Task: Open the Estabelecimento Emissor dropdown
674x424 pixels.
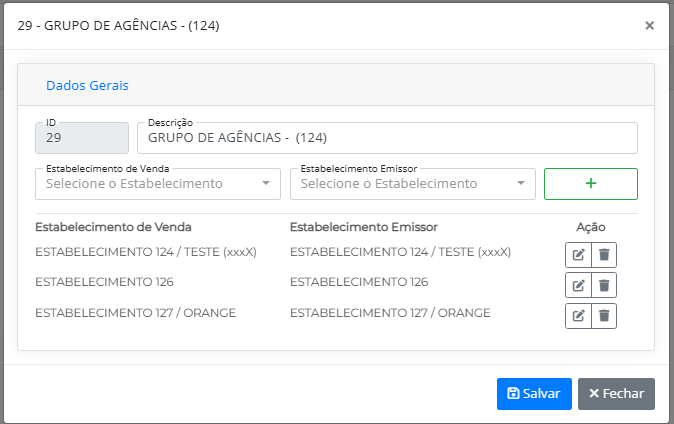Action: 413,184
